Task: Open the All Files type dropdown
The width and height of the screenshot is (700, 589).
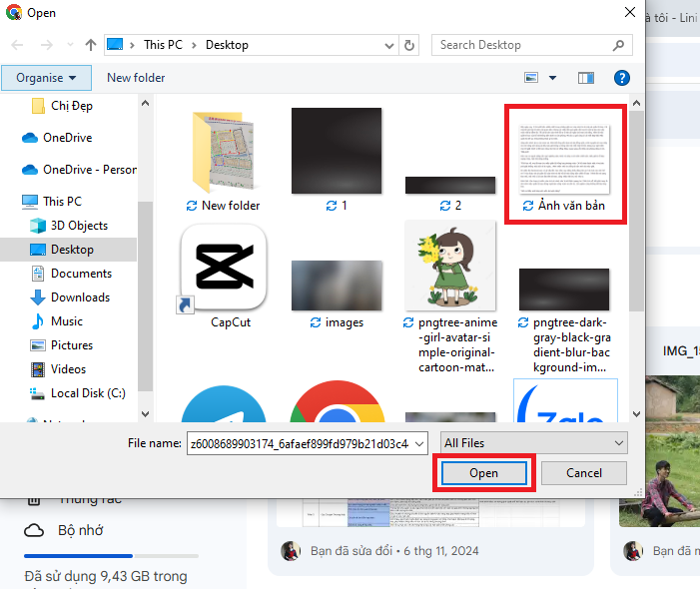Action: 534,442
